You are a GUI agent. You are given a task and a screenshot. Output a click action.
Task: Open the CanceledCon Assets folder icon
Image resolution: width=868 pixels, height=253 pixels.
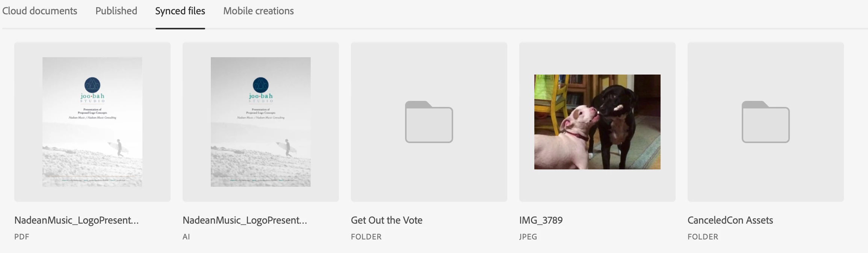click(765, 122)
